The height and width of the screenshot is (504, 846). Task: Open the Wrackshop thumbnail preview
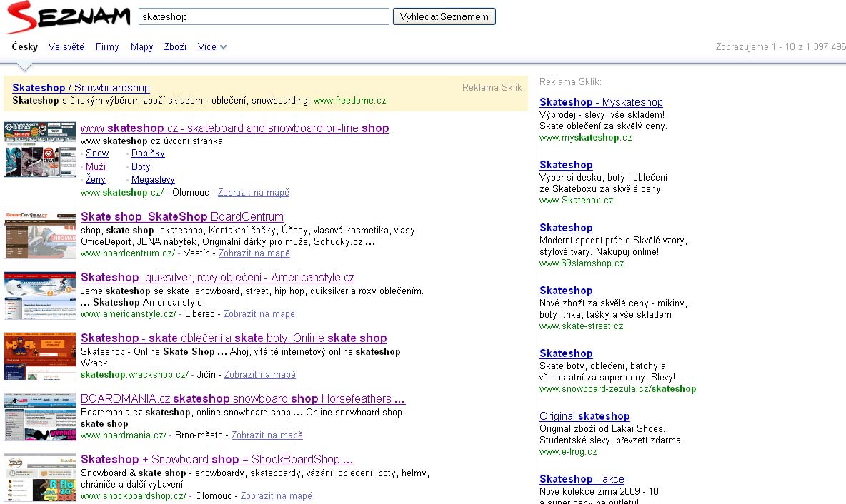click(x=40, y=356)
